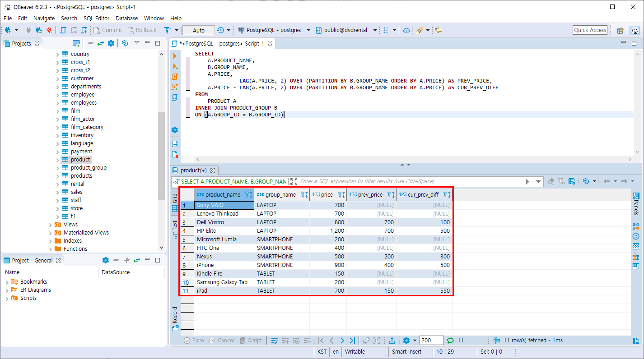Open the Panels icon on the right edge
This screenshot has width=644, height=359.
pos(636,204)
